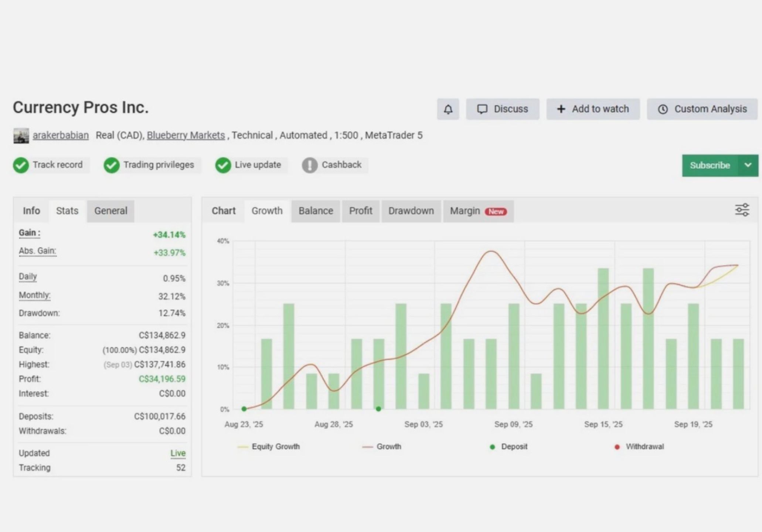The height and width of the screenshot is (532, 762).
Task: Click the green Subscribe button
Action: tap(710, 165)
